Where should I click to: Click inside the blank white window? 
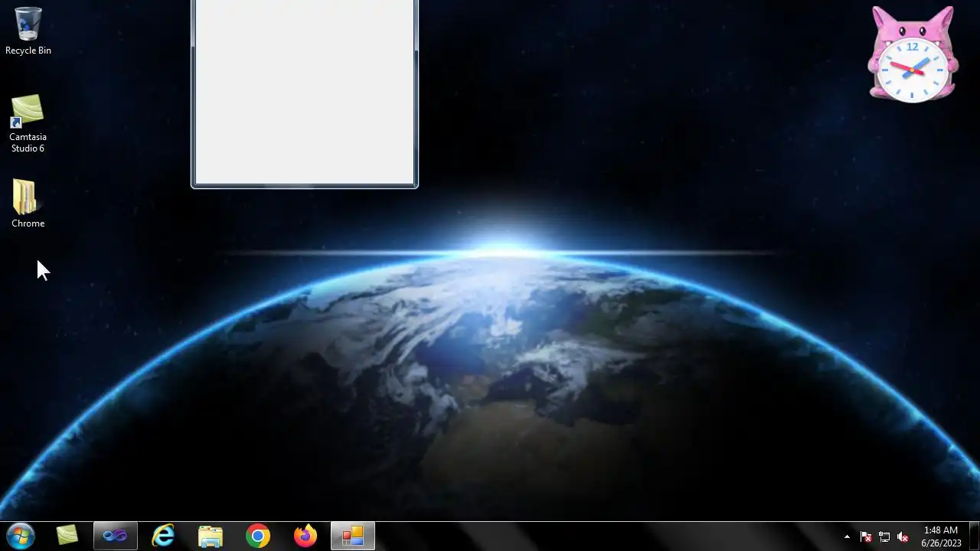[x=305, y=92]
